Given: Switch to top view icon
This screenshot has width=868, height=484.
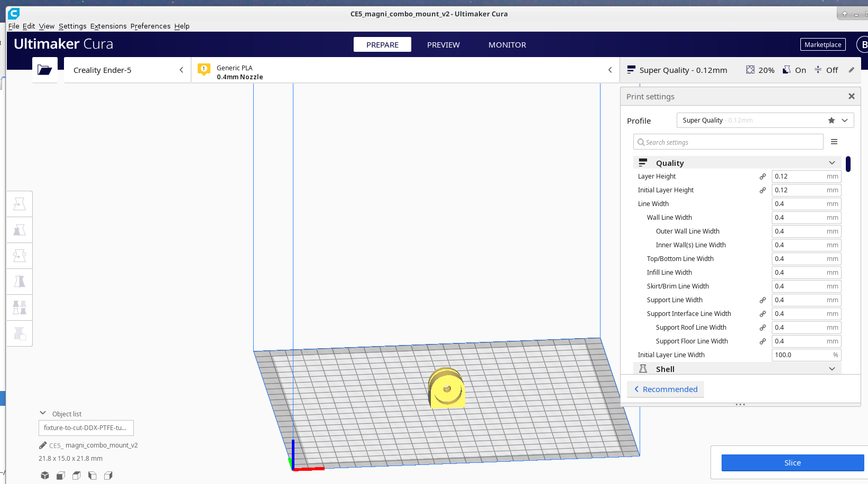Looking at the screenshot, I should (x=77, y=476).
